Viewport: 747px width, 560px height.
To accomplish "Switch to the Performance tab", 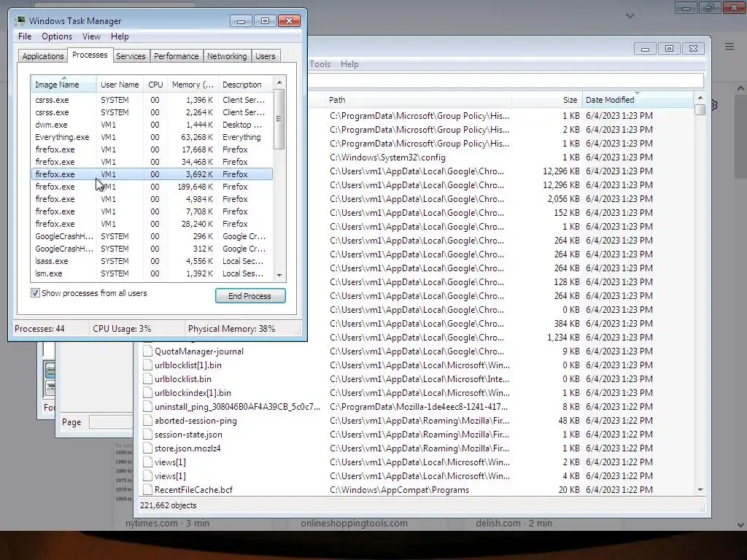I will [x=177, y=56].
